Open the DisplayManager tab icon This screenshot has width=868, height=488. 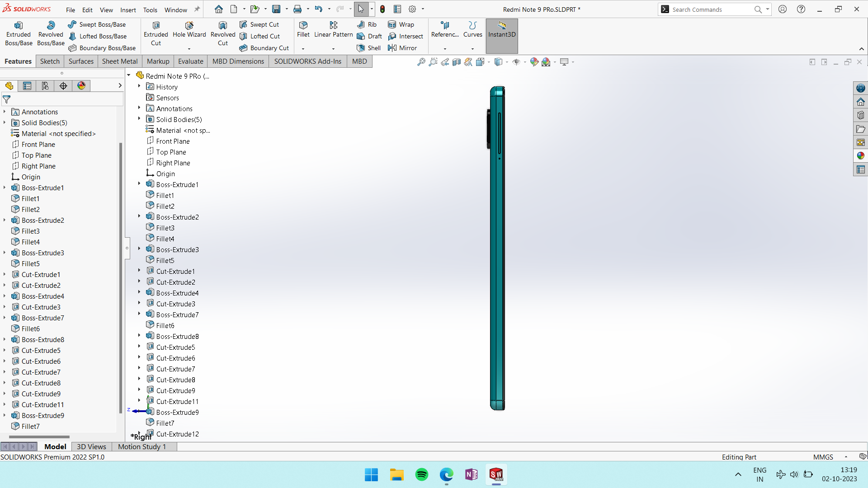click(81, 86)
